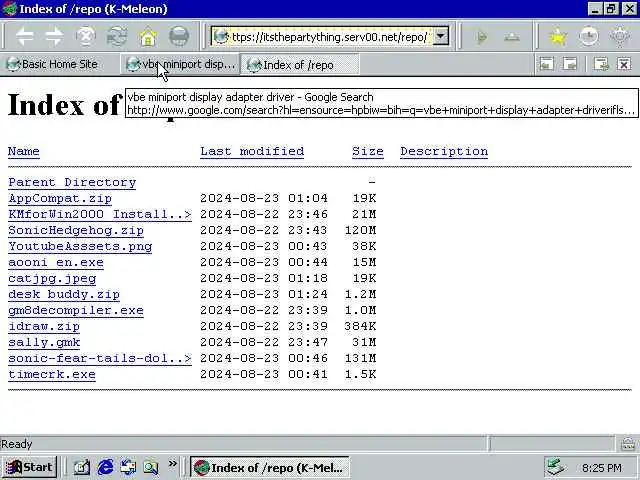The width and height of the screenshot is (640, 480).
Task: Click the network tray icon
Action: coord(555,467)
